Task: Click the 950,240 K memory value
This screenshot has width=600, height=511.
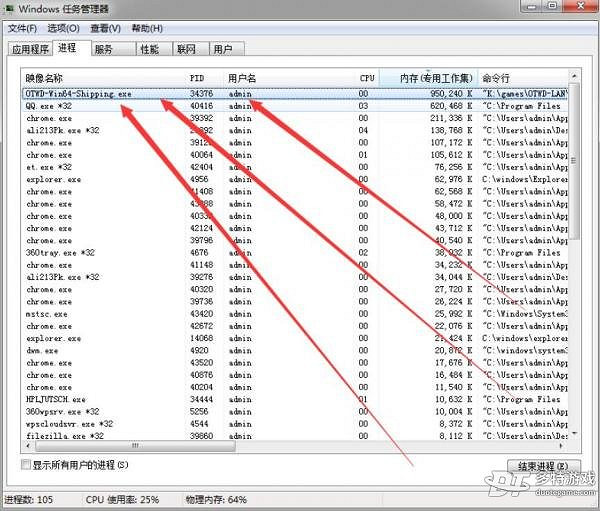Action: pyautogui.click(x=451, y=94)
